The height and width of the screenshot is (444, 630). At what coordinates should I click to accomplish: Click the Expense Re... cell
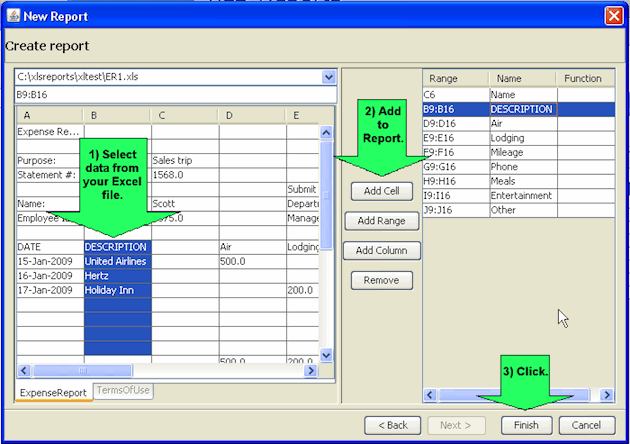tap(50, 132)
